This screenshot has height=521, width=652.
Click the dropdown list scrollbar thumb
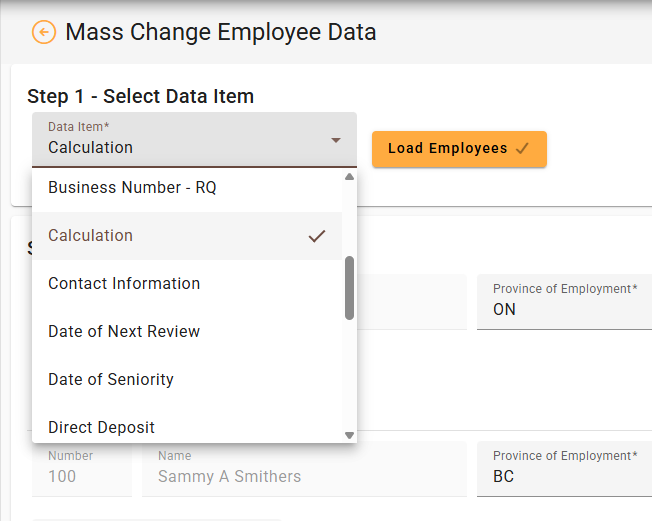click(349, 288)
